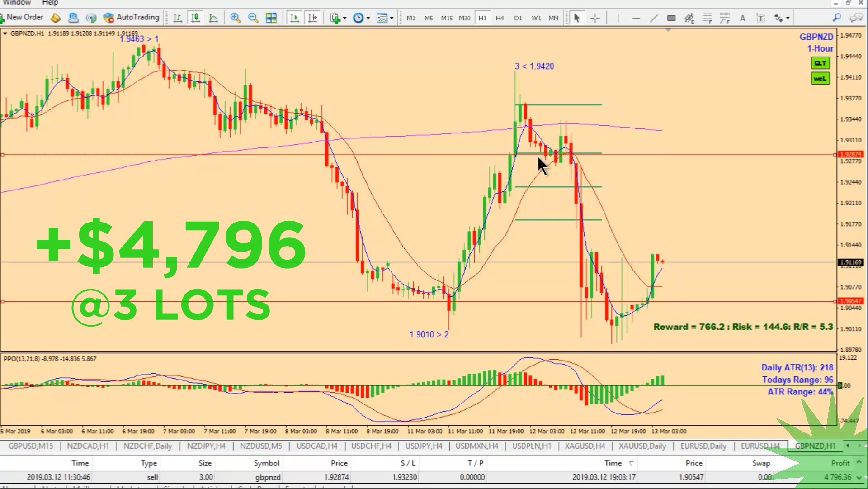Select the Rectangle shape drawing tool

(671, 18)
